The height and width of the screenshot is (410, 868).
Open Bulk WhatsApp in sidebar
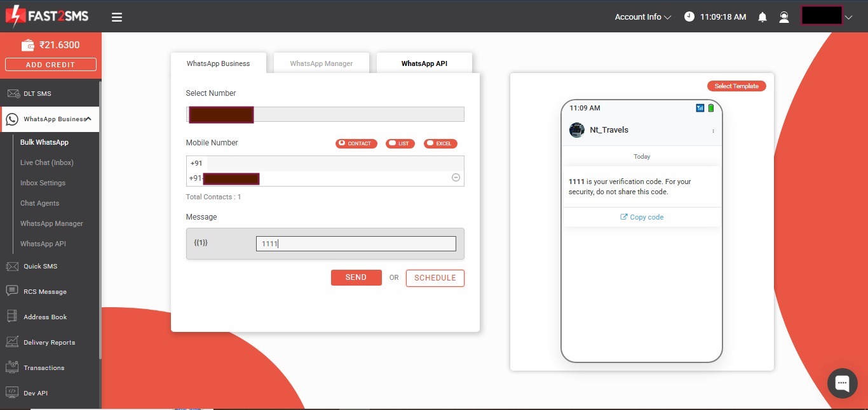click(x=44, y=142)
